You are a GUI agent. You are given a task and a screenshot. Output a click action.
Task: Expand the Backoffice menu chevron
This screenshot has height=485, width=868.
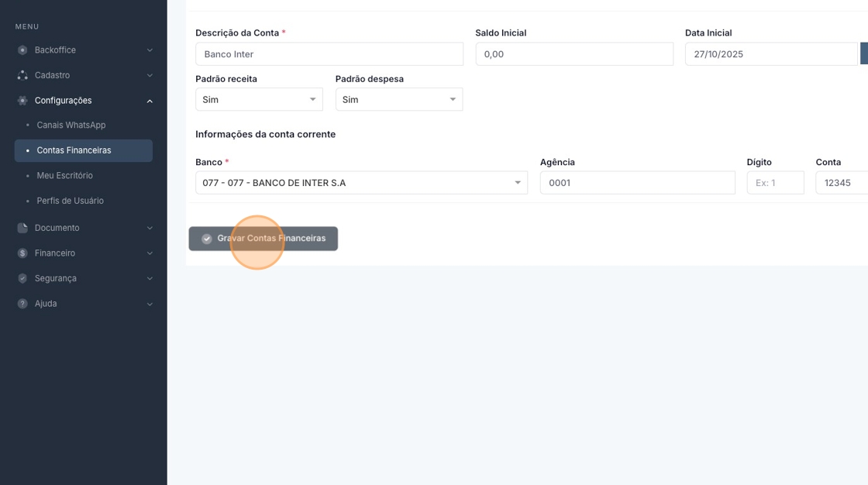150,50
